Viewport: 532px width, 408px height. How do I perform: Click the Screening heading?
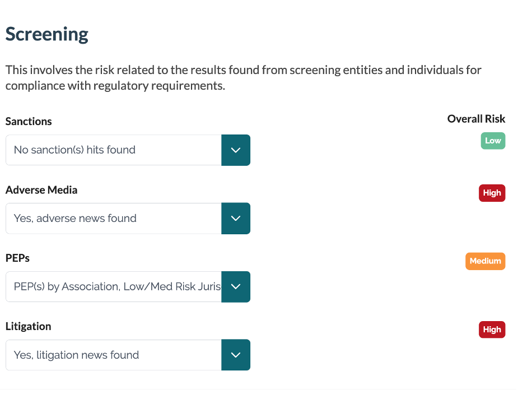(x=47, y=34)
